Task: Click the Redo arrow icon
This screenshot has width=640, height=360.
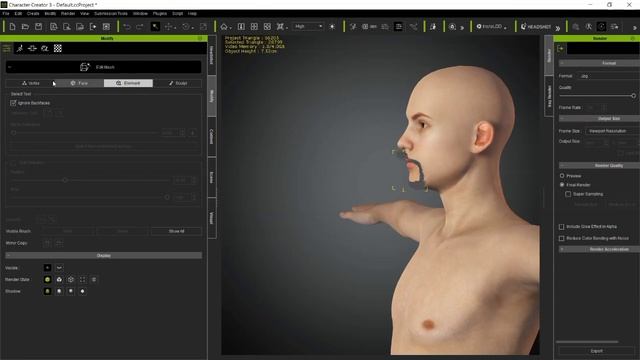Action: point(140,27)
